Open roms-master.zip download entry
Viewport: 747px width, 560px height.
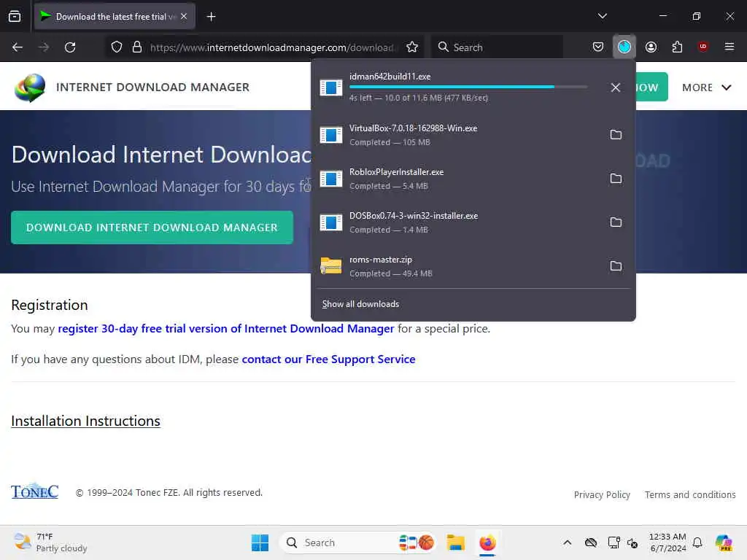click(473, 265)
